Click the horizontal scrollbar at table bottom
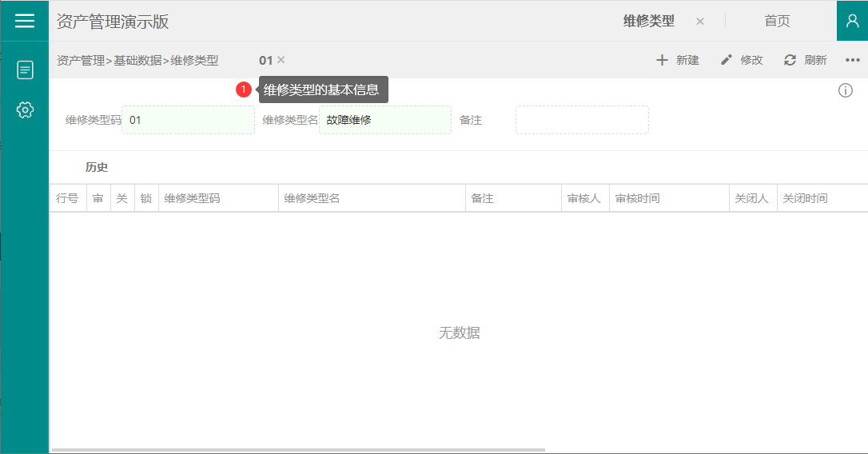The width and height of the screenshot is (868, 454). coord(298,450)
